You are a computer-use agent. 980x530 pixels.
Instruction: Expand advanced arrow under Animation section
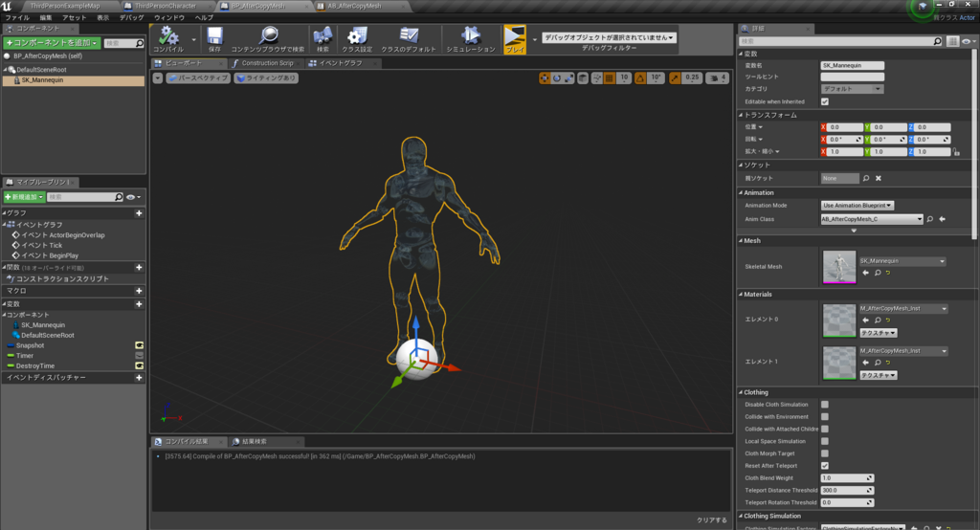pos(854,231)
